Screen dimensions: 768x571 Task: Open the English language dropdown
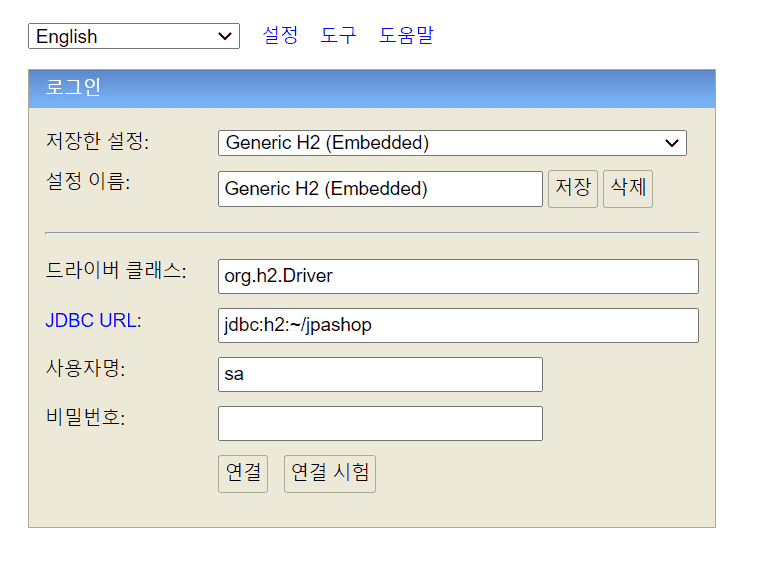point(133,37)
